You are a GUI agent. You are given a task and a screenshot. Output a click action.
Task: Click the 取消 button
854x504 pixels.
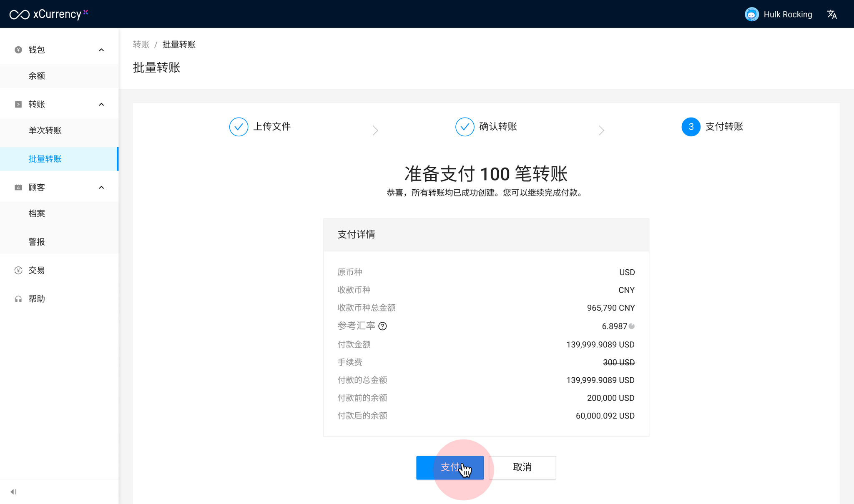click(x=522, y=467)
